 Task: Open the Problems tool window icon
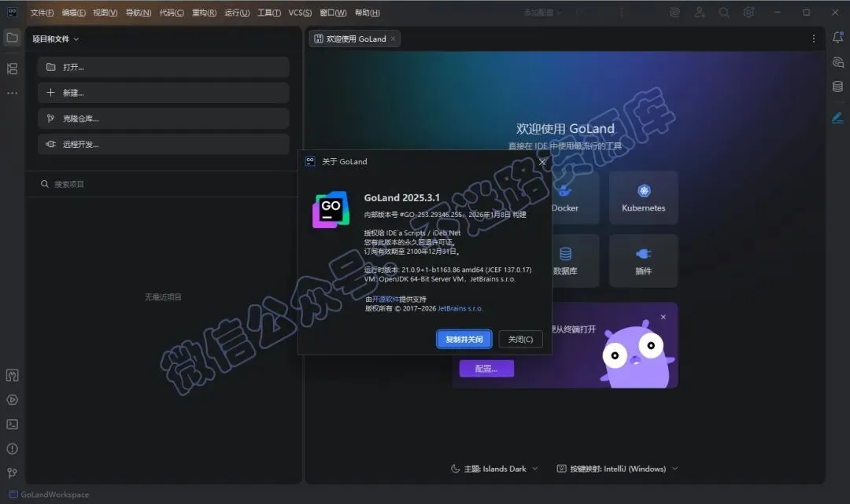pos(12,449)
